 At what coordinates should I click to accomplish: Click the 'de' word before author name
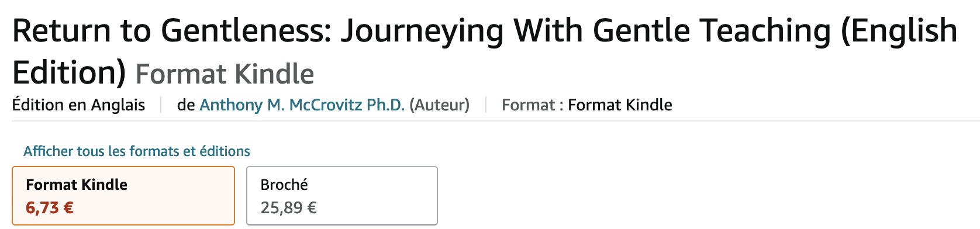[x=186, y=105]
